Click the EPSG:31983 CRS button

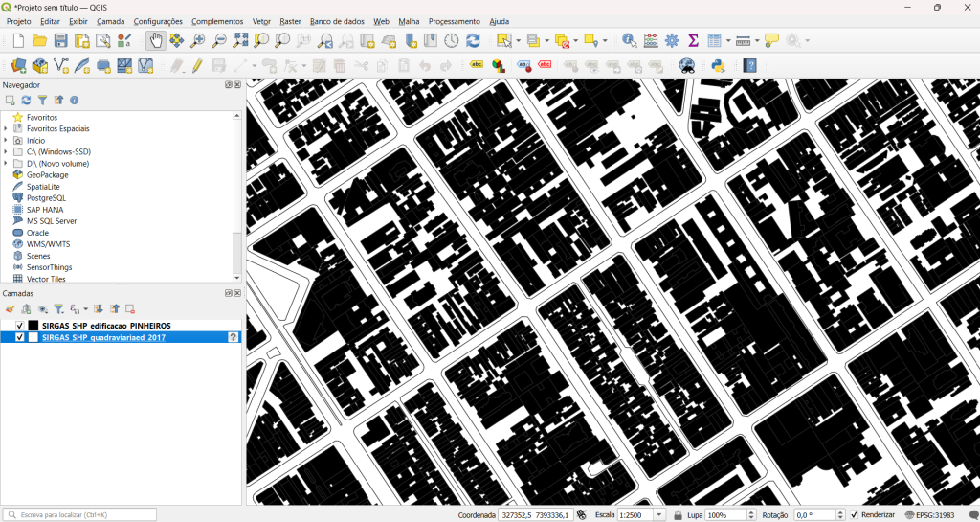click(929, 514)
